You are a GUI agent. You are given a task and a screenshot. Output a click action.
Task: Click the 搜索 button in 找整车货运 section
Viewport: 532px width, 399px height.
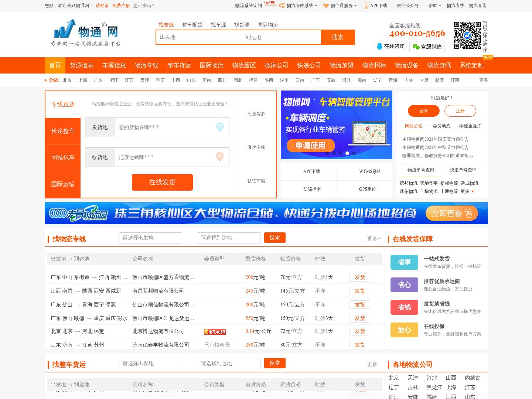(x=275, y=363)
